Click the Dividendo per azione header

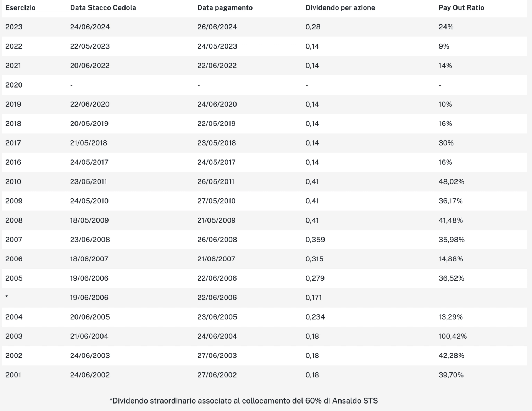[x=340, y=8]
